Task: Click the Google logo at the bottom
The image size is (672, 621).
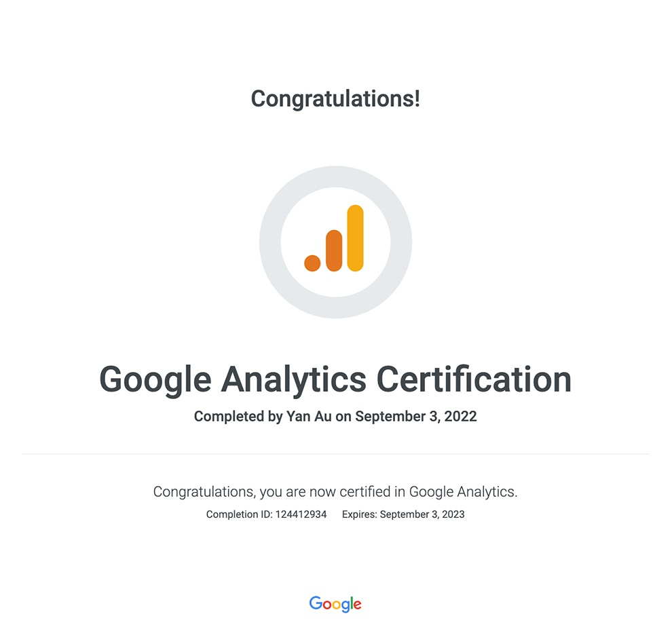Action: (x=335, y=603)
